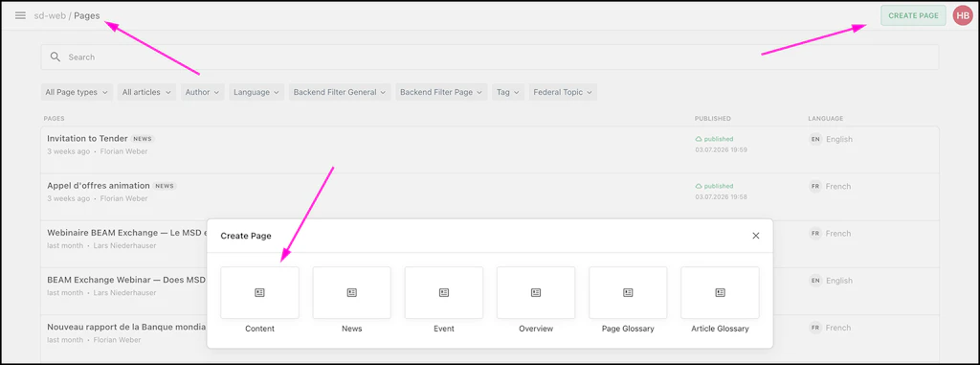
Task: Go to the sd-web breadcrumb link
Action: click(50, 15)
